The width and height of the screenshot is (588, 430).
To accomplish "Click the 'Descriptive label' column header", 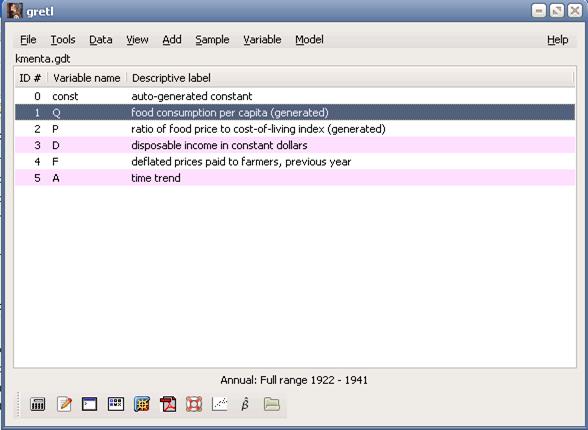I will (x=350, y=78).
